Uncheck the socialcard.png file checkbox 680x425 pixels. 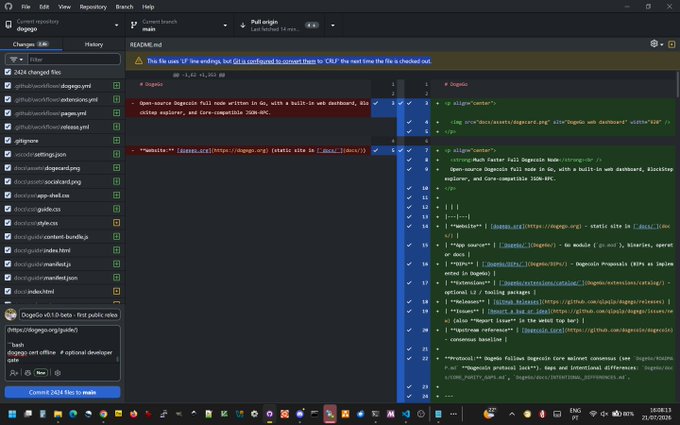click(x=8, y=181)
